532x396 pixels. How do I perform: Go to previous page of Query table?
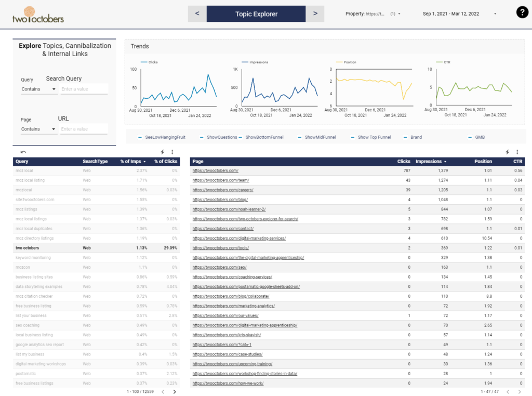click(x=163, y=392)
